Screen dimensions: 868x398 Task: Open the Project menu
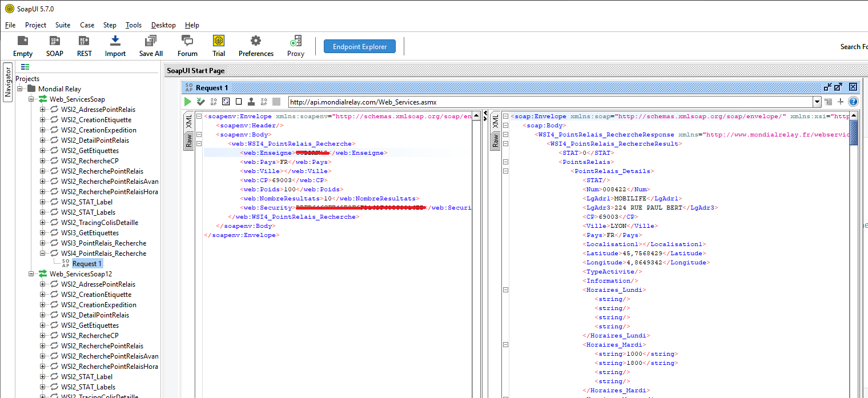35,25
